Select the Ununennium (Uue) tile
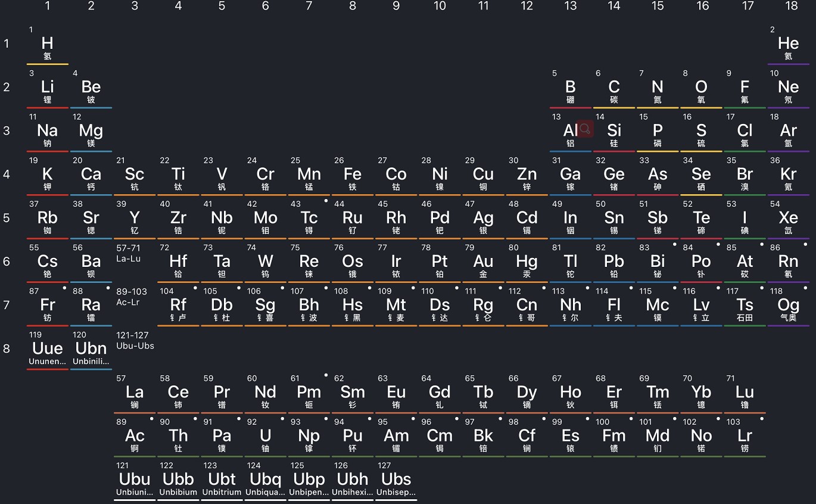The height and width of the screenshot is (504, 816). pyautogui.click(x=47, y=350)
